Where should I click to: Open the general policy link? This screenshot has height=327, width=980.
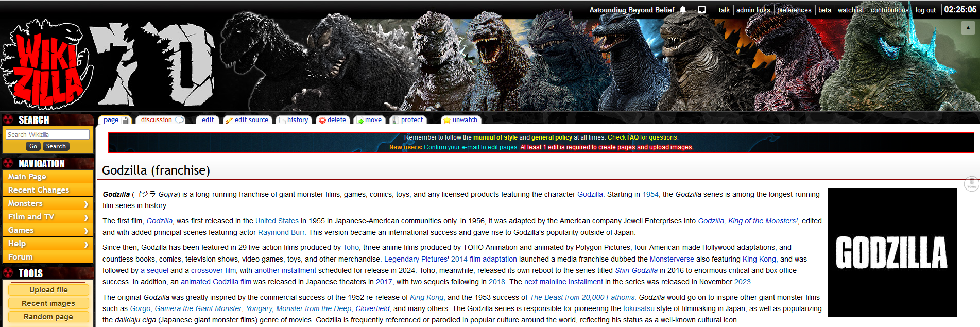pyautogui.click(x=552, y=137)
